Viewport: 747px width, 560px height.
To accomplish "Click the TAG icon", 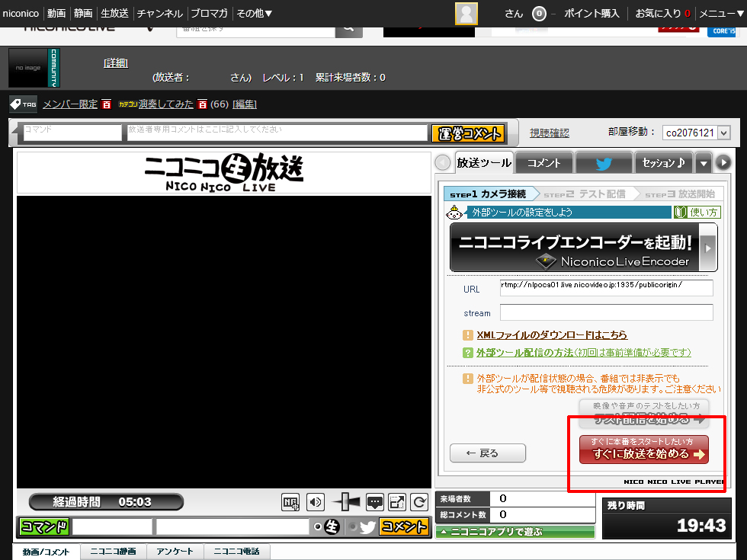I will (x=24, y=104).
